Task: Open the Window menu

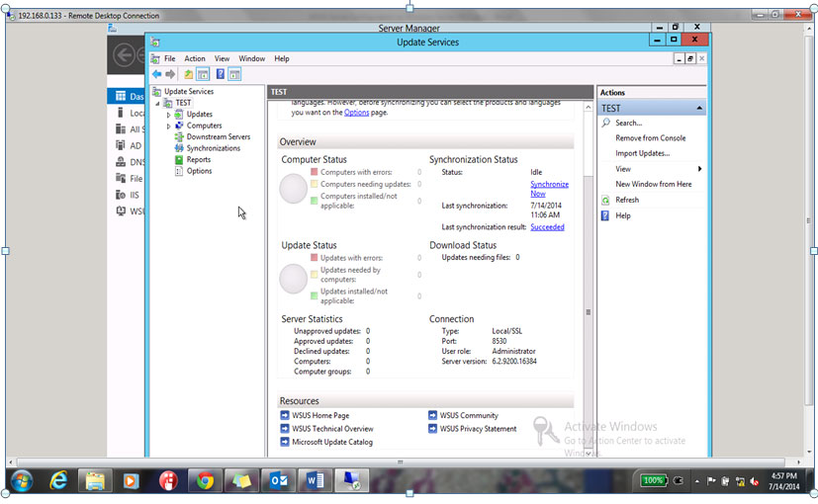Action: pyautogui.click(x=251, y=59)
